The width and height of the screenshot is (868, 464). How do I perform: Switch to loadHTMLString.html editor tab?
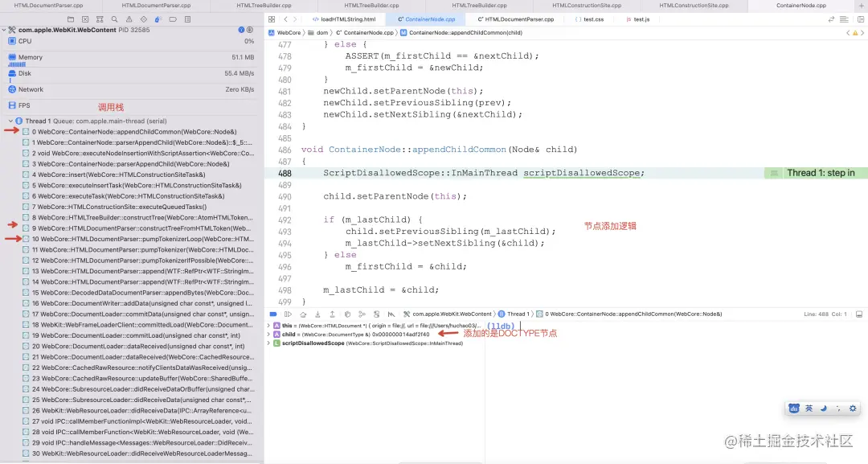point(344,19)
